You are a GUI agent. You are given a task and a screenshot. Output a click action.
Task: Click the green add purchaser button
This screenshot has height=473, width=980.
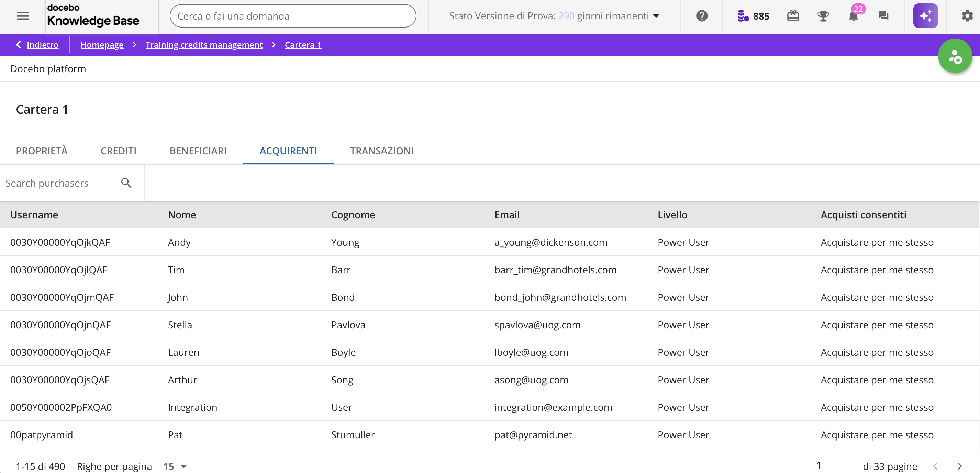click(955, 56)
